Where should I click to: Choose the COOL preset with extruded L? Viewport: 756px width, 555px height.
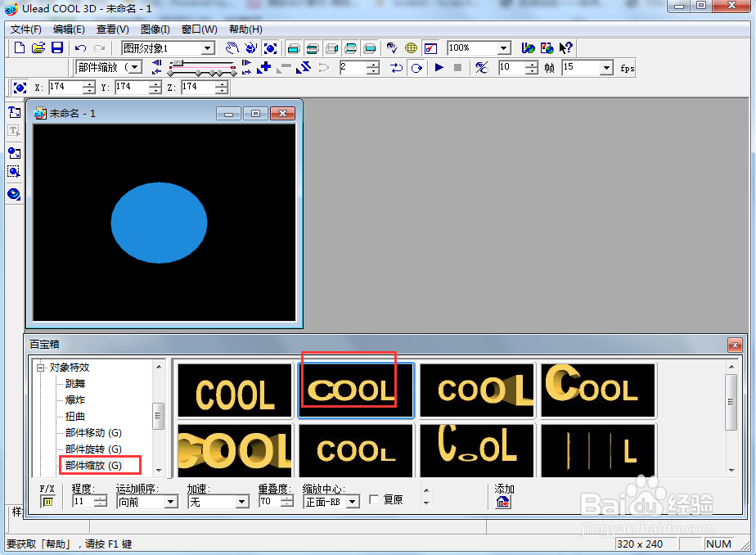coord(477,390)
